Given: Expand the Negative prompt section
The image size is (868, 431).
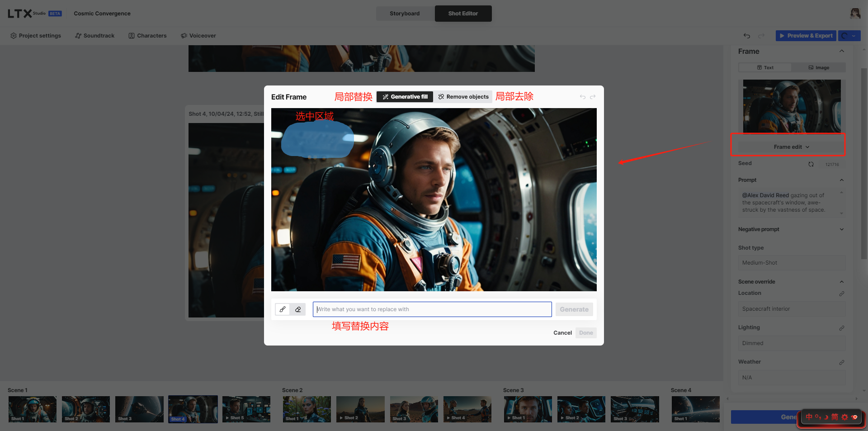Looking at the screenshot, I should [x=842, y=229].
